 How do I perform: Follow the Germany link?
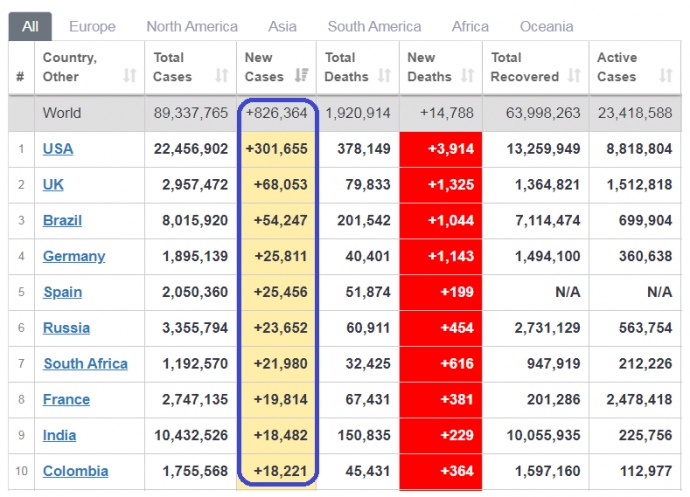click(x=74, y=256)
